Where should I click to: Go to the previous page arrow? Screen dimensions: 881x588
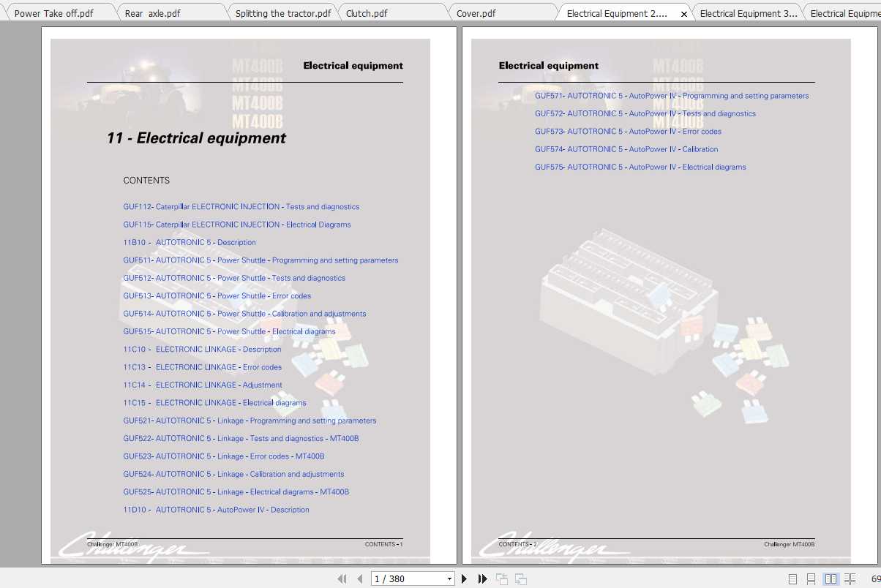(x=359, y=578)
